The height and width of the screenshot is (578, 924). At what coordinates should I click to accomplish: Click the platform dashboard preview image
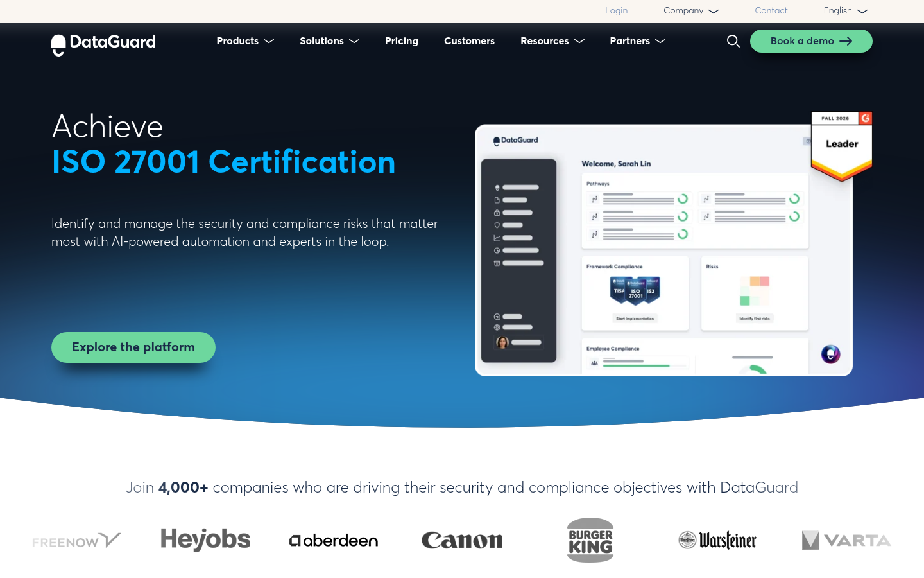click(663, 250)
